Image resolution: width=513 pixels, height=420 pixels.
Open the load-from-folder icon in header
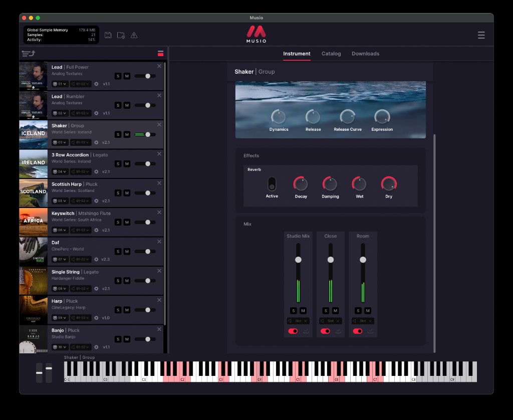(x=121, y=35)
